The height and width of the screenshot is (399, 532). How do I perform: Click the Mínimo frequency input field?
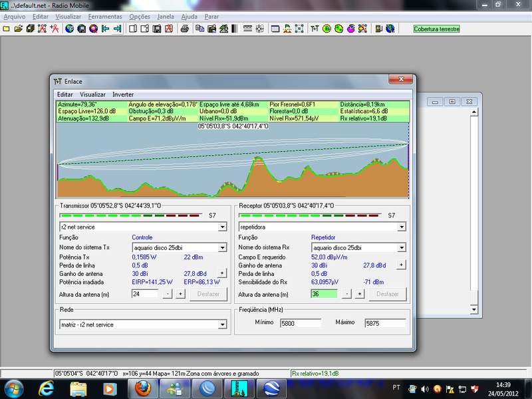pos(300,323)
